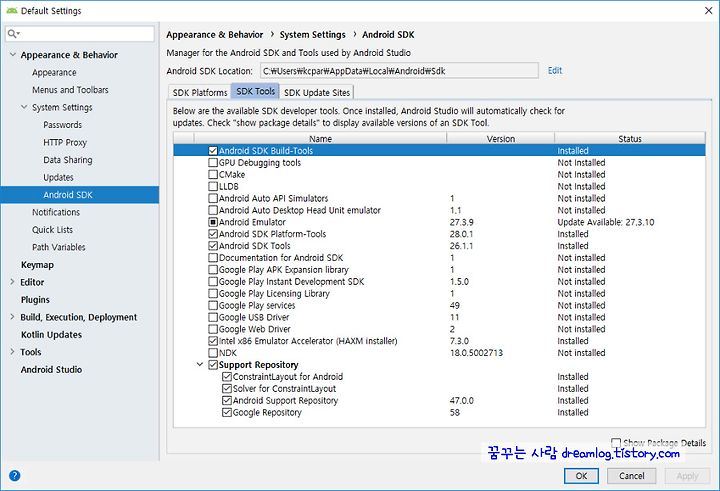Screen dimensions: 720x491
Task: Select HTTP Proxy settings
Action: point(65,142)
